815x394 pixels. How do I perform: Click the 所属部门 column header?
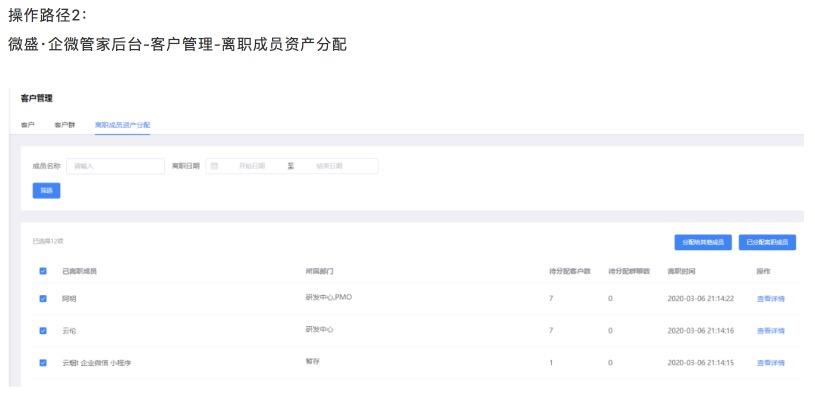click(319, 271)
